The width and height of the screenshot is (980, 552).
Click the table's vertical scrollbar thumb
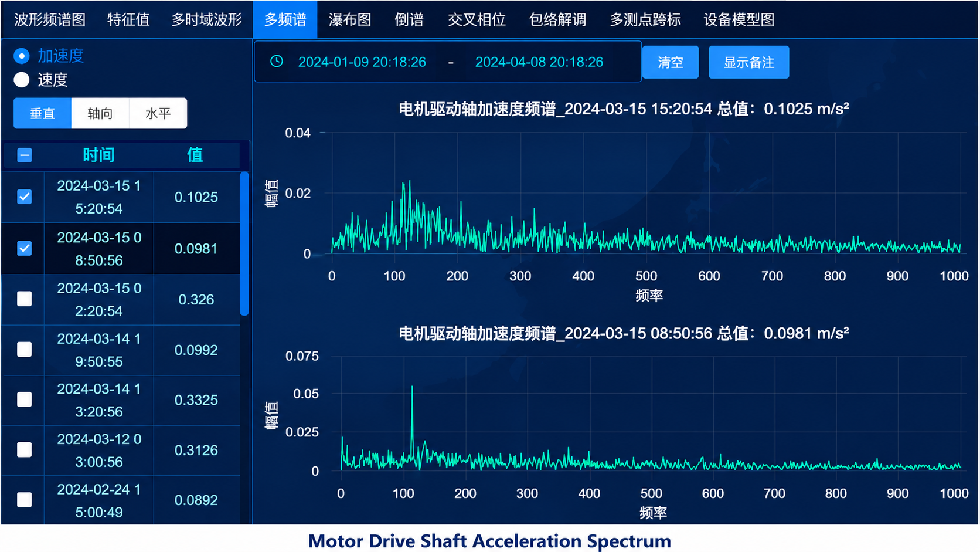(x=244, y=243)
